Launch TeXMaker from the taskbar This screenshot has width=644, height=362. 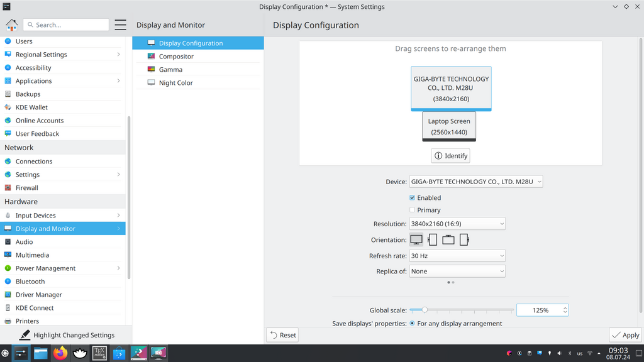(x=99, y=353)
